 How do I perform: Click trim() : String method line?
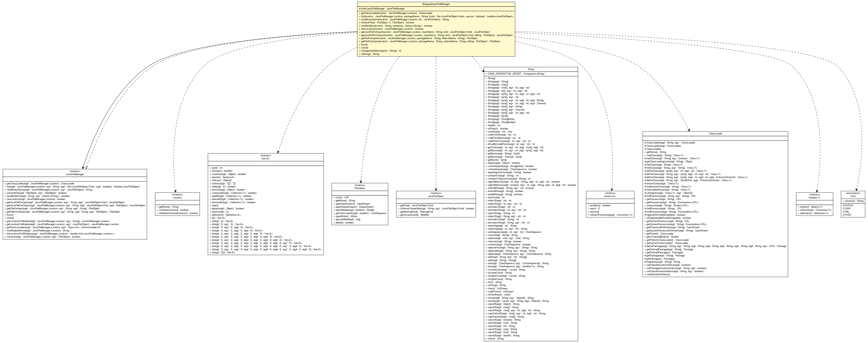coord(494,282)
